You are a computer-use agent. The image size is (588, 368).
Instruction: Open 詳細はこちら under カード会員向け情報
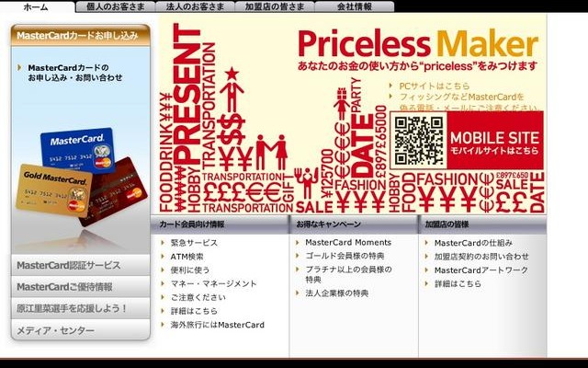tap(194, 311)
